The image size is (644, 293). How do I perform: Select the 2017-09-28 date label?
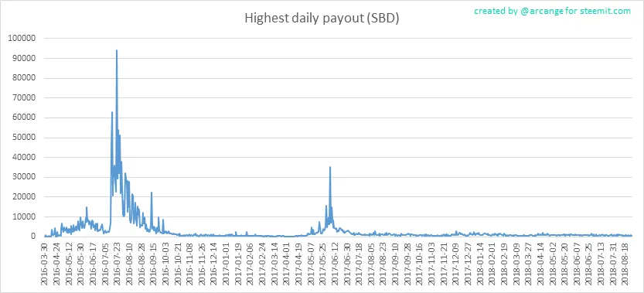point(408,264)
